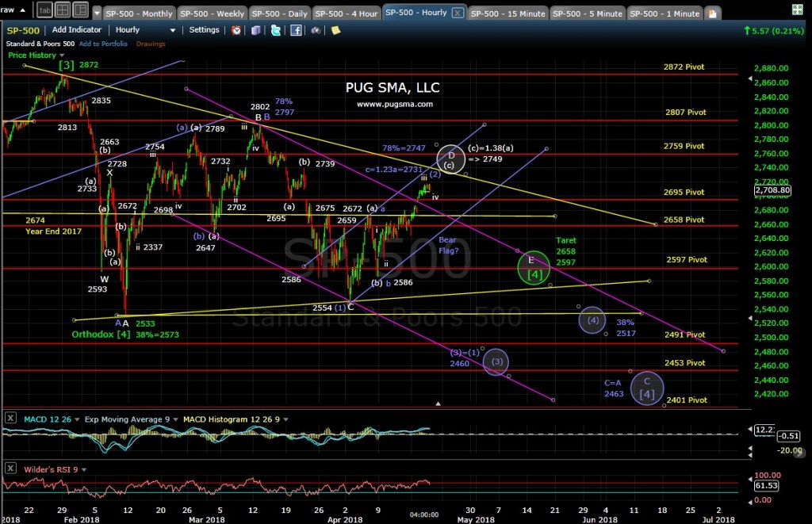This screenshot has width=812, height=524.
Task: Click the scale arrow beside the RSI 0.00 level
Action: pyautogui.click(x=750, y=501)
